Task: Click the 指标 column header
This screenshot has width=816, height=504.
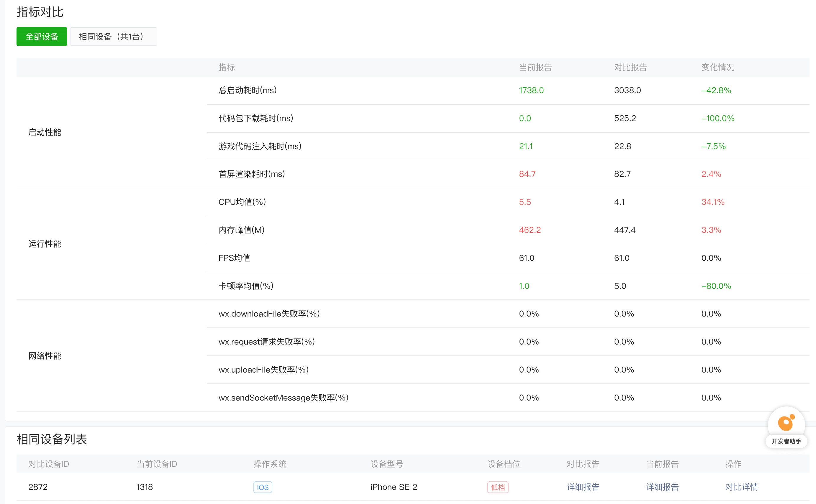Action: (227, 67)
